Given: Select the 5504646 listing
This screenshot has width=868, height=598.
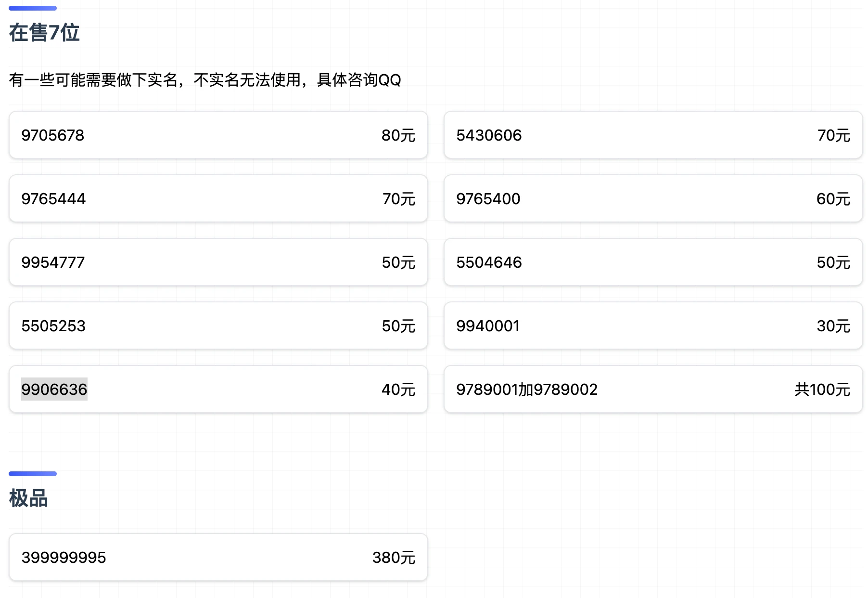Looking at the screenshot, I should [x=653, y=262].
